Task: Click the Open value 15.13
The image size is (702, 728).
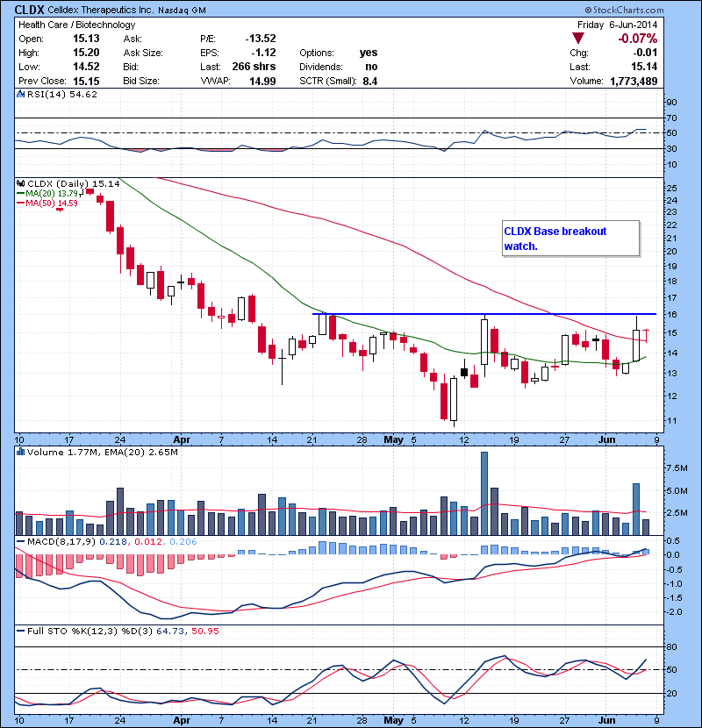Action: 86,39
